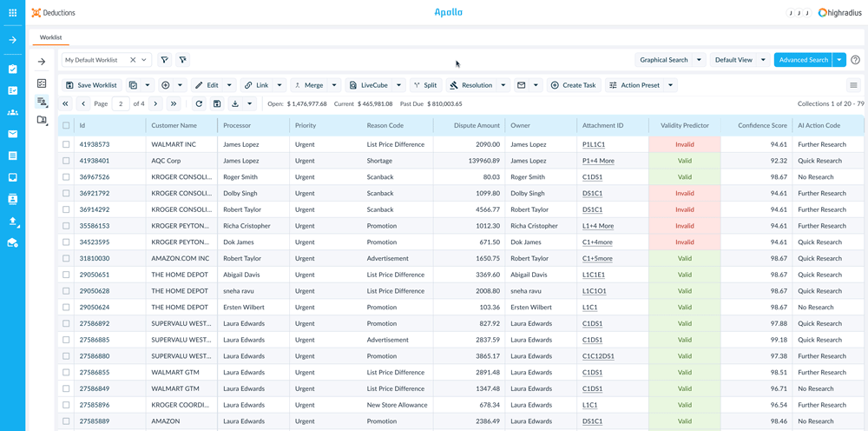
Task: Toggle the select-all header checkbox
Action: pyautogui.click(x=67, y=126)
